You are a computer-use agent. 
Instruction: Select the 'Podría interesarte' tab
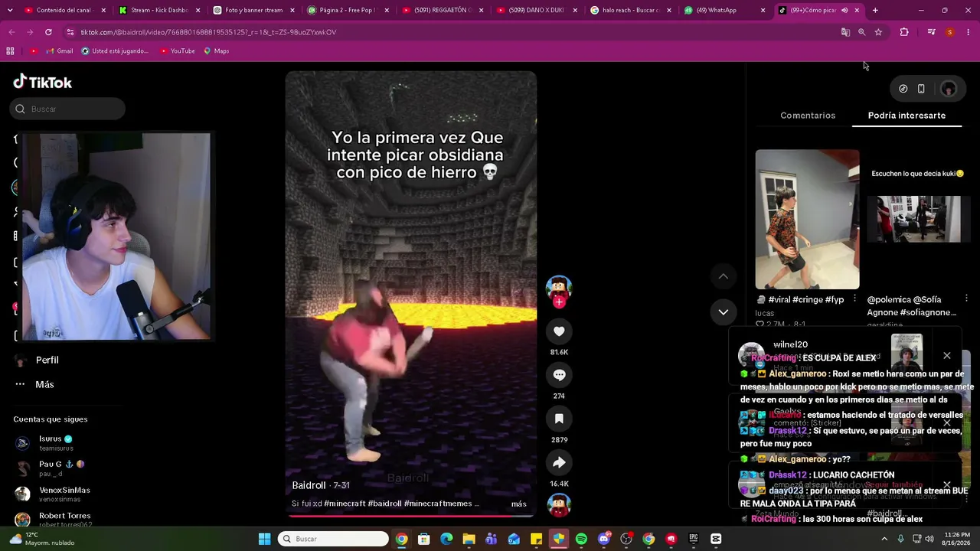(906, 116)
